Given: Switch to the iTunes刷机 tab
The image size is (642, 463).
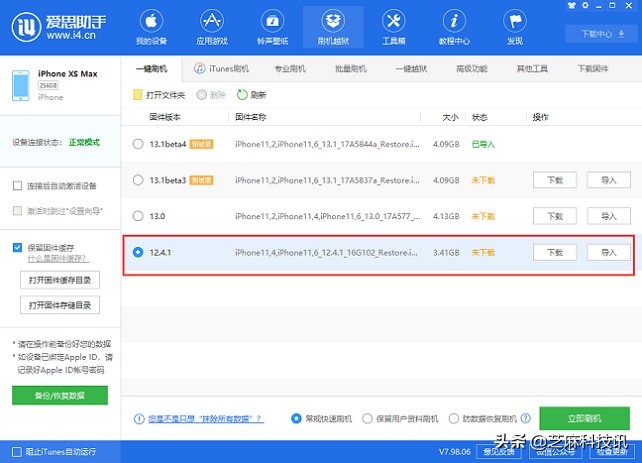Looking at the screenshot, I should (221, 68).
